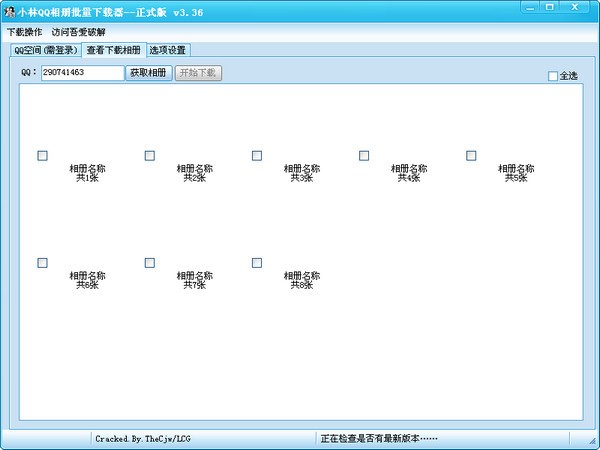Click the 正在检查是否有最新版本 status message
The image size is (600, 450).
click(379, 439)
